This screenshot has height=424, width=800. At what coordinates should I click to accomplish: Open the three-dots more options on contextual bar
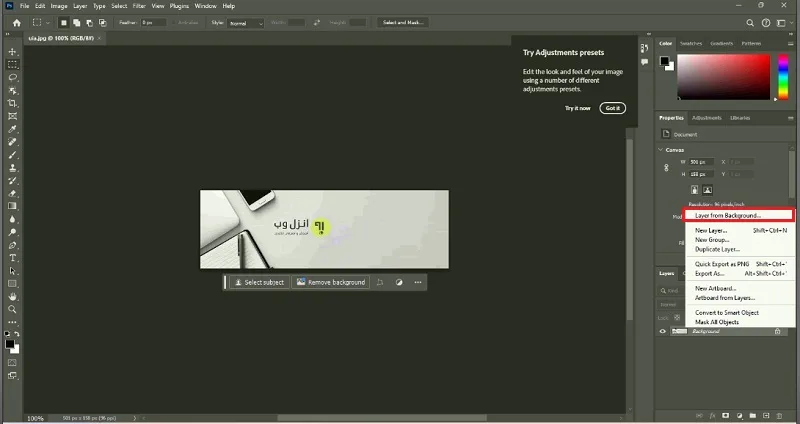tap(418, 282)
